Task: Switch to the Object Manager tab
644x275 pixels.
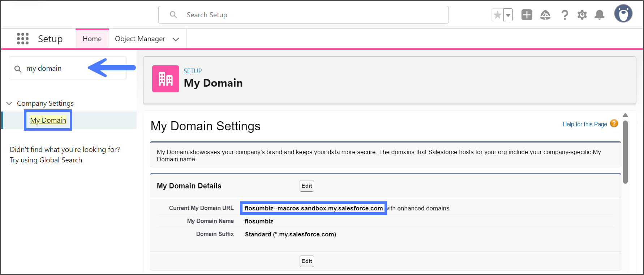Action: (140, 39)
